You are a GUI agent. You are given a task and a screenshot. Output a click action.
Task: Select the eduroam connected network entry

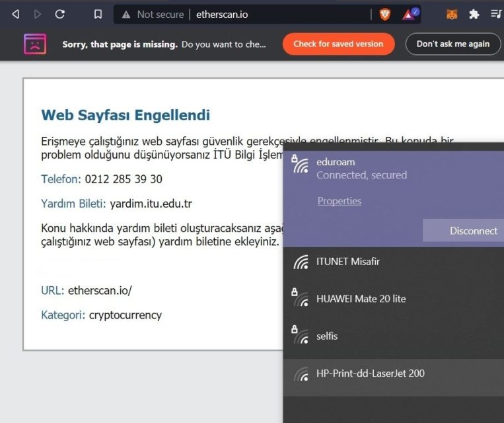tap(394, 199)
